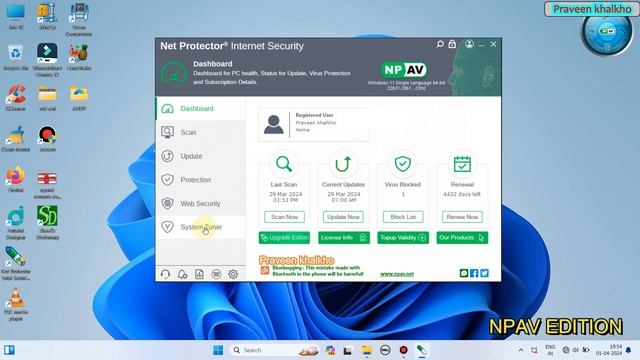Click the Topup Validity button
Image resolution: width=640 pixels, height=360 pixels.
[403, 238]
